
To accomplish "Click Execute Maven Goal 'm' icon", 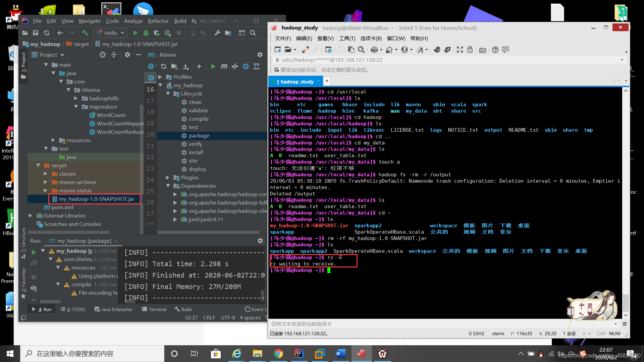I will [x=224, y=66].
